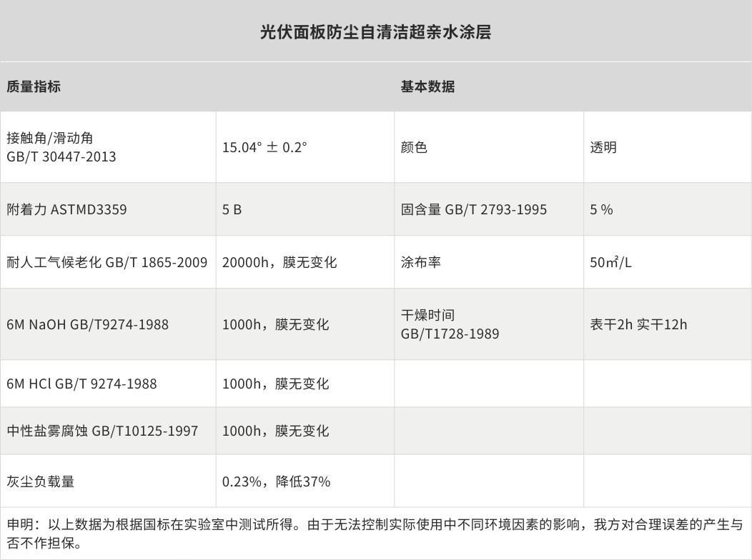Image resolution: width=752 pixels, height=560 pixels.
Task: Select the 颜色 label cell
Action: coord(414,148)
